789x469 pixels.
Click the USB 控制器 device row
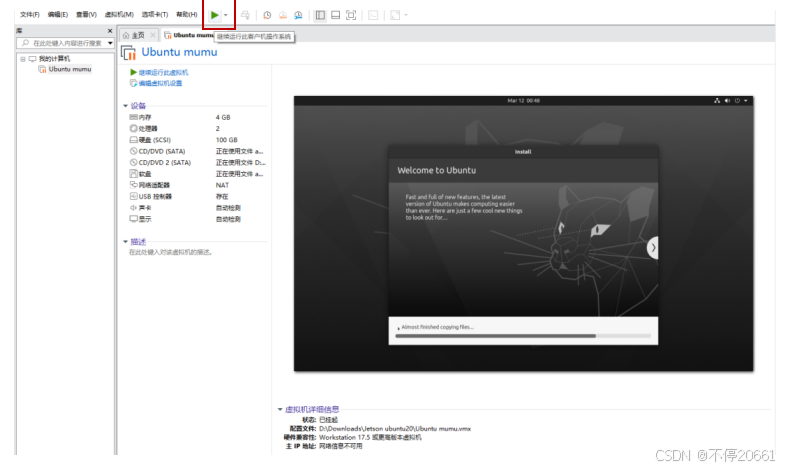coord(197,196)
